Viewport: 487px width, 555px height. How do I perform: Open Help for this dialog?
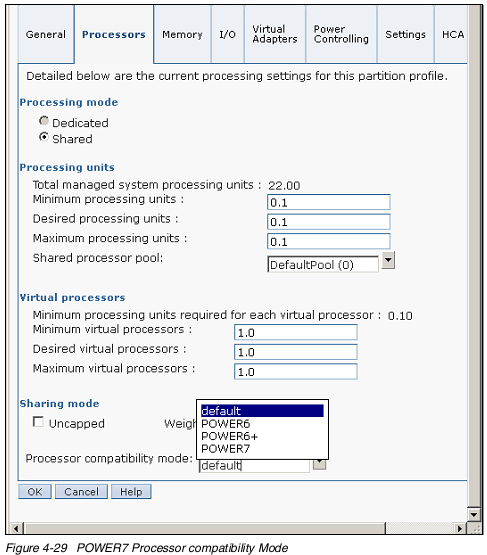(x=131, y=492)
